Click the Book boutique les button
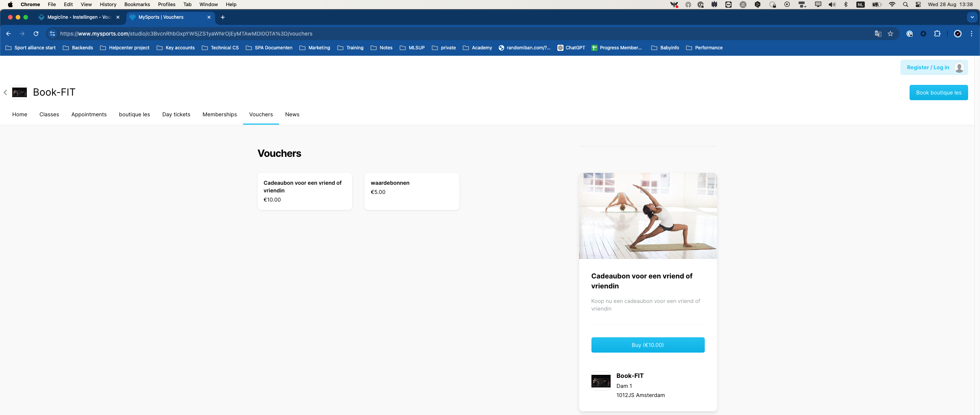Image resolution: width=980 pixels, height=415 pixels. point(939,93)
